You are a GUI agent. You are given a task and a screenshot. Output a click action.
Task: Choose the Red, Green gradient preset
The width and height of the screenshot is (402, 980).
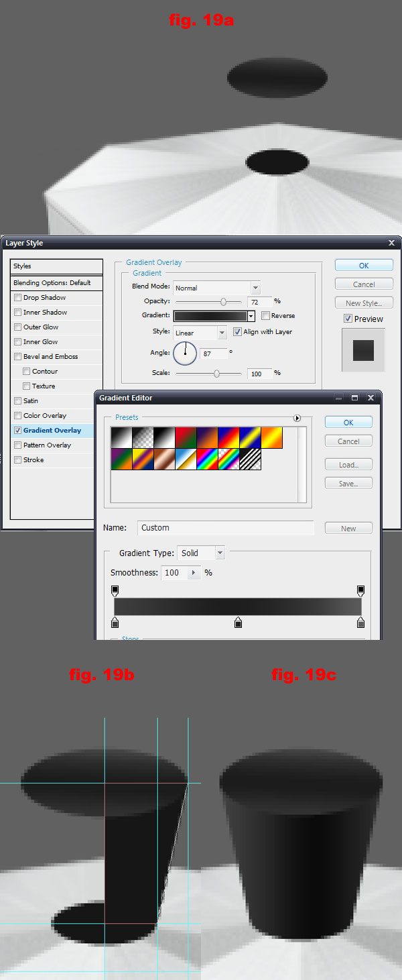coord(186,438)
